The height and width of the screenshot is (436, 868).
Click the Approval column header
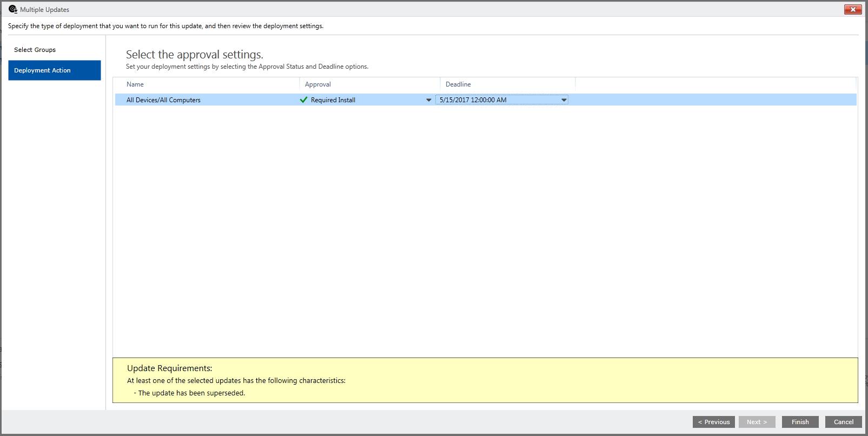318,84
